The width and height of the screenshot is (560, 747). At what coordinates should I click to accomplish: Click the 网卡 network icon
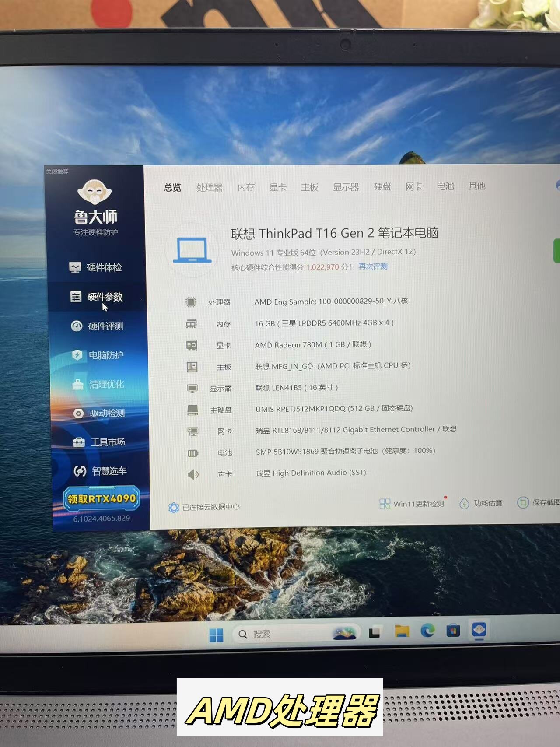point(193,431)
